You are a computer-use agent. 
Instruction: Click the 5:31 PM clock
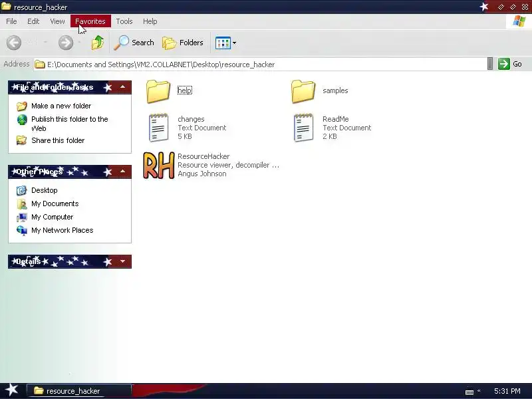click(507, 391)
